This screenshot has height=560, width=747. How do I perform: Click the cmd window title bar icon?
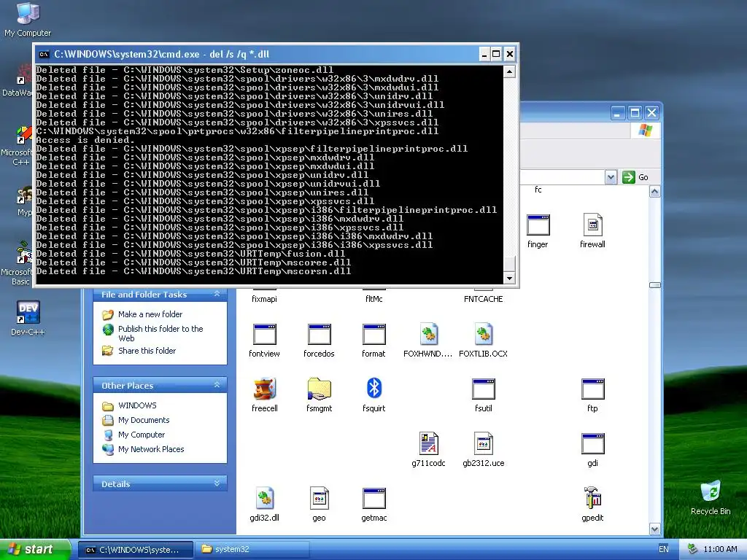pos(44,54)
